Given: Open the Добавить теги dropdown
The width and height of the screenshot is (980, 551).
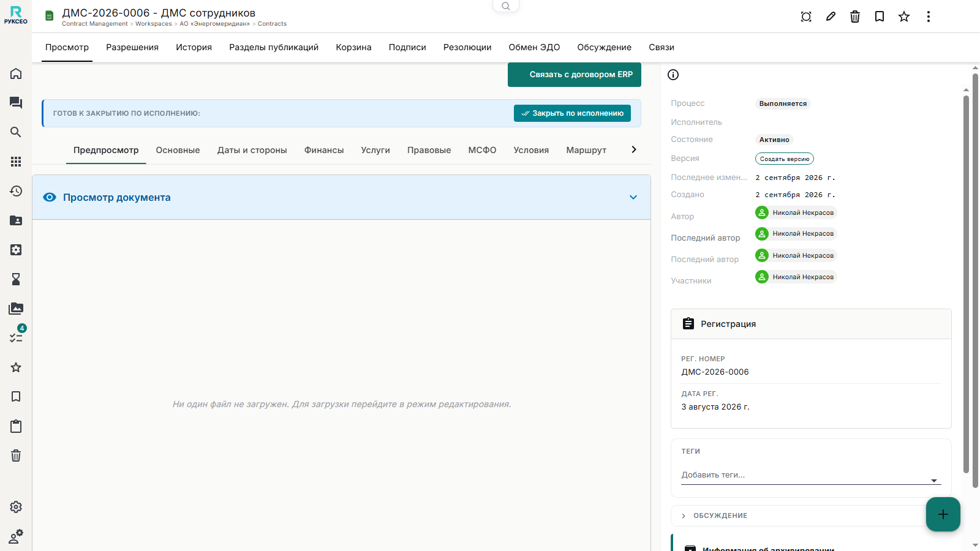Looking at the screenshot, I should tap(811, 475).
